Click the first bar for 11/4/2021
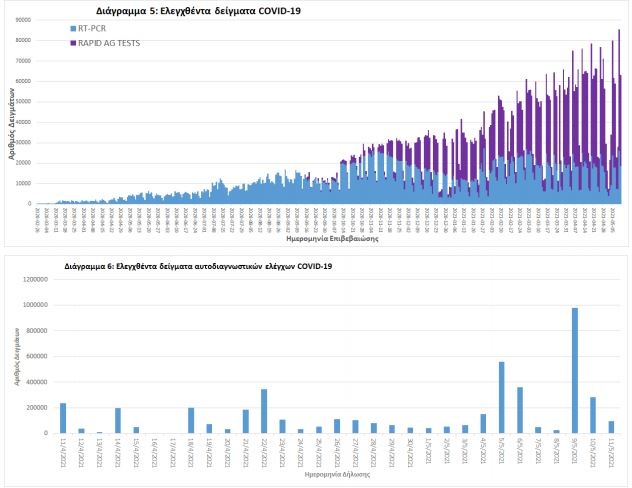The height and width of the screenshot is (488, 632). [63, 418]
